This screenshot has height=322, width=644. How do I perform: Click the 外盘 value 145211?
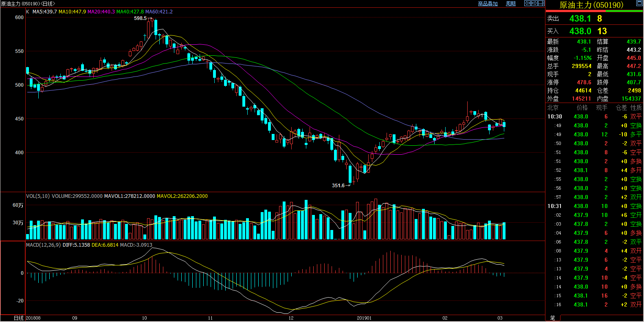[x=582, y=99]
